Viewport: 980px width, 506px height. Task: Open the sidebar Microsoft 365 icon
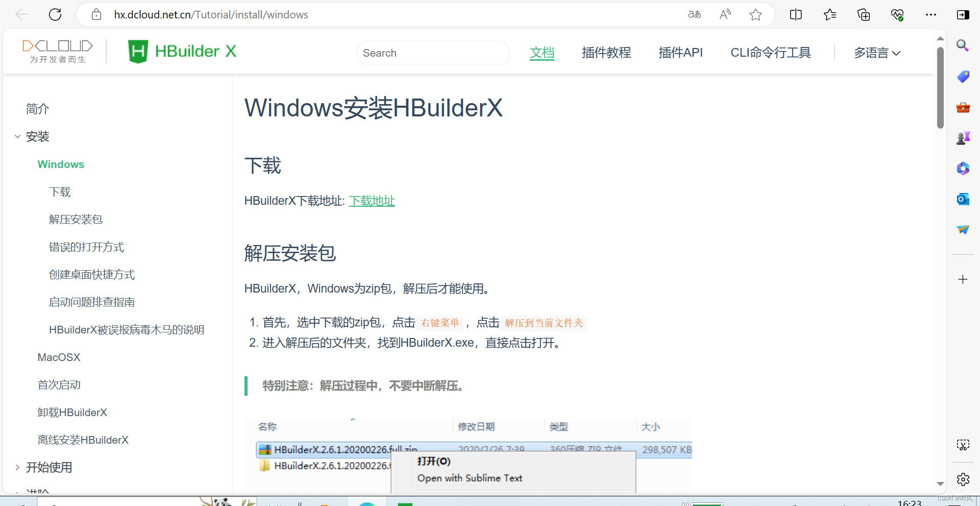(963, 168)
